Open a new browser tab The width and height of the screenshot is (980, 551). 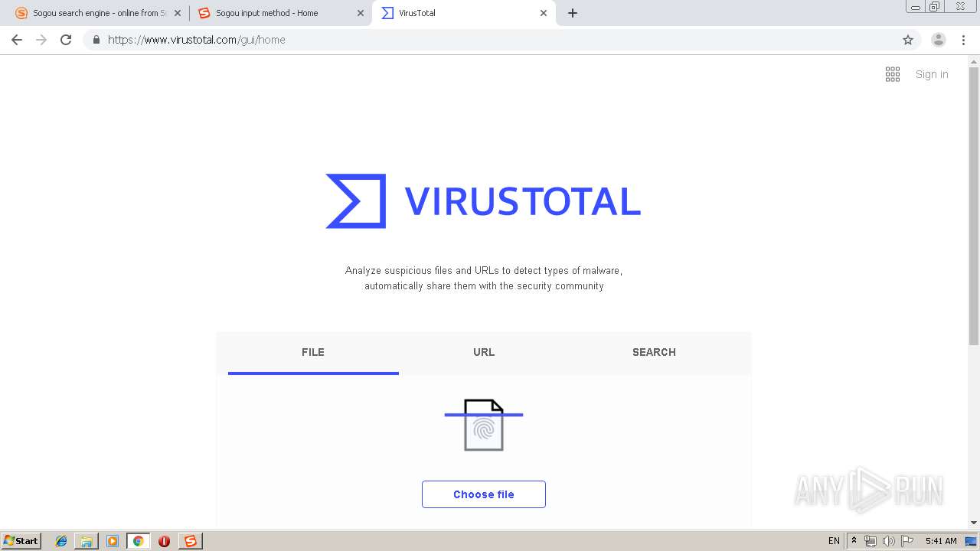(x=573, y=13)
